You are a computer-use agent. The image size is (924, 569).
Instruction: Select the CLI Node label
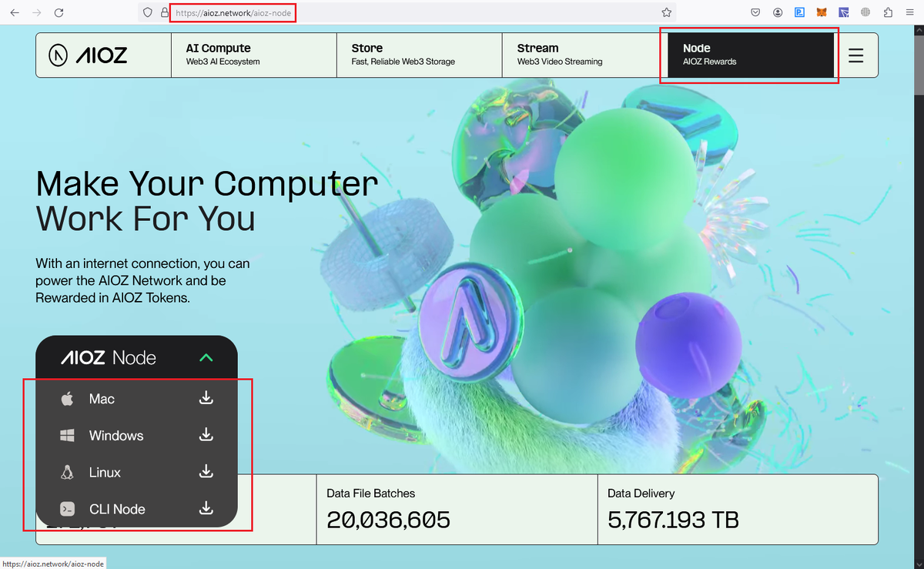click(x=117, y=509)
